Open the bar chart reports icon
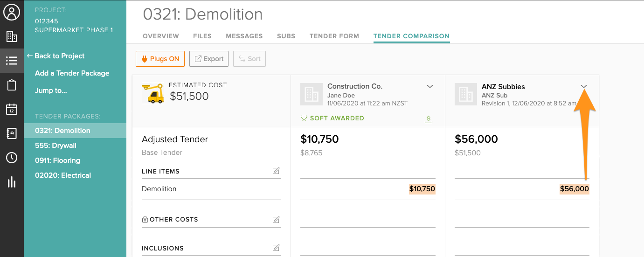644x257 pixels. pos(12,182)
